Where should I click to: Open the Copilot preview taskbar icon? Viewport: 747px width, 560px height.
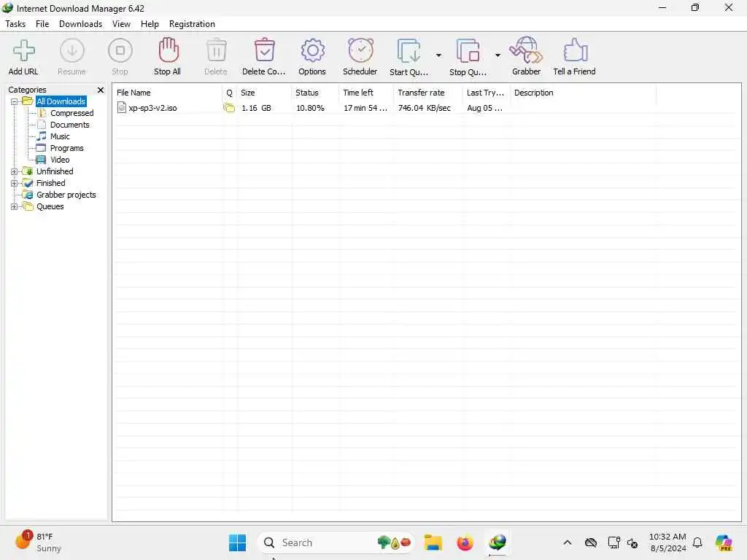coord(724,542)
